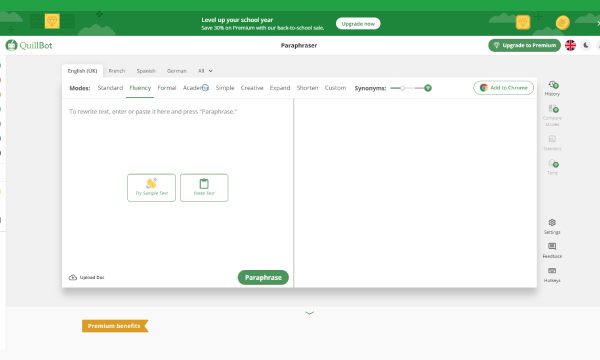Select Expand mode
Viewport: 600px width, 360px height.
(x=280, y=88)
